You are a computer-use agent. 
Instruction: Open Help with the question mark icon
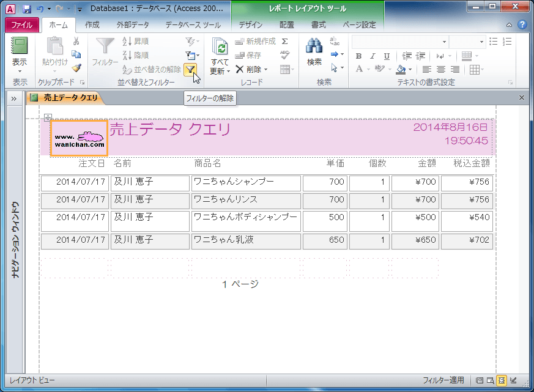point(522,24)
